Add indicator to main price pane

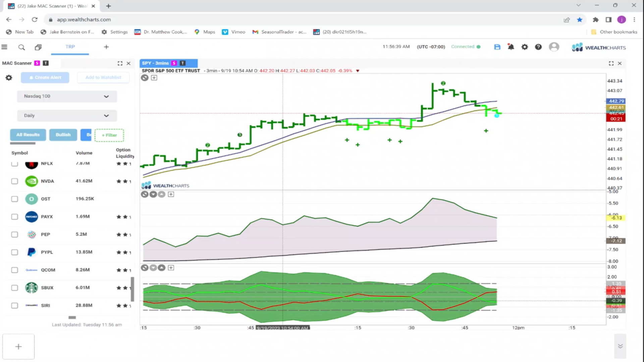(x=154, y=78)
